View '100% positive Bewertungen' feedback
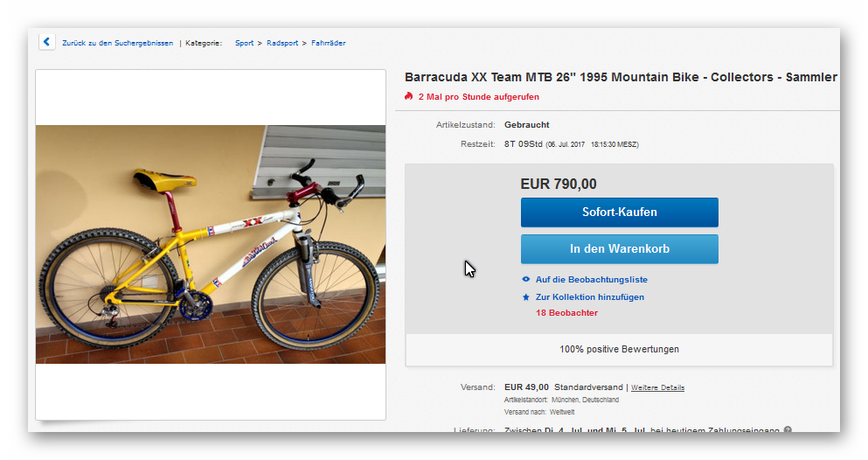The image size is (868, 460). [x=619, y=349]
